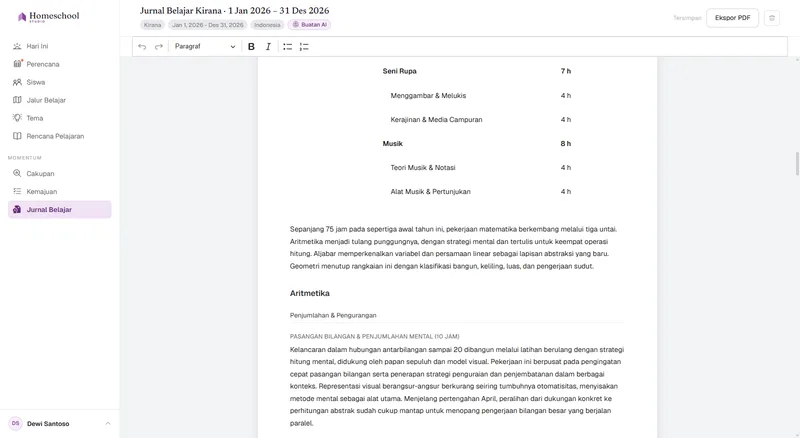This screenshot has width=800, height=438.
Task: Toggle the numbered list
Action: point(304,46)
